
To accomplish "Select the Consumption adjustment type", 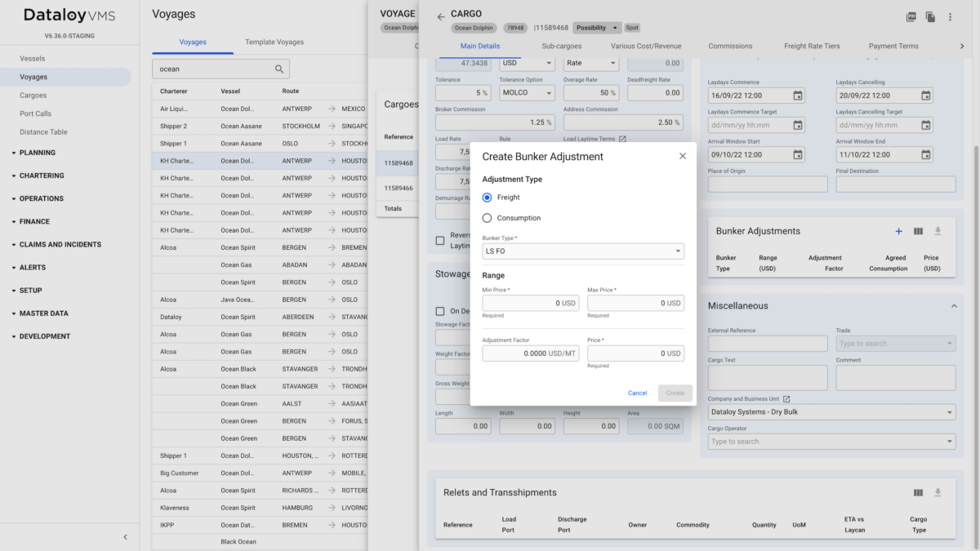I will pyautogui.click(x=487, y=218).
